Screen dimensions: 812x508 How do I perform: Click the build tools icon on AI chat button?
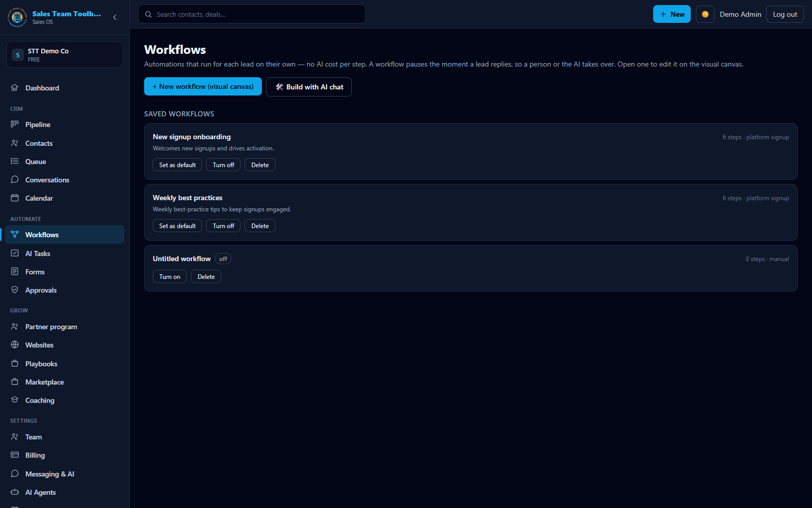coord(279,87)
